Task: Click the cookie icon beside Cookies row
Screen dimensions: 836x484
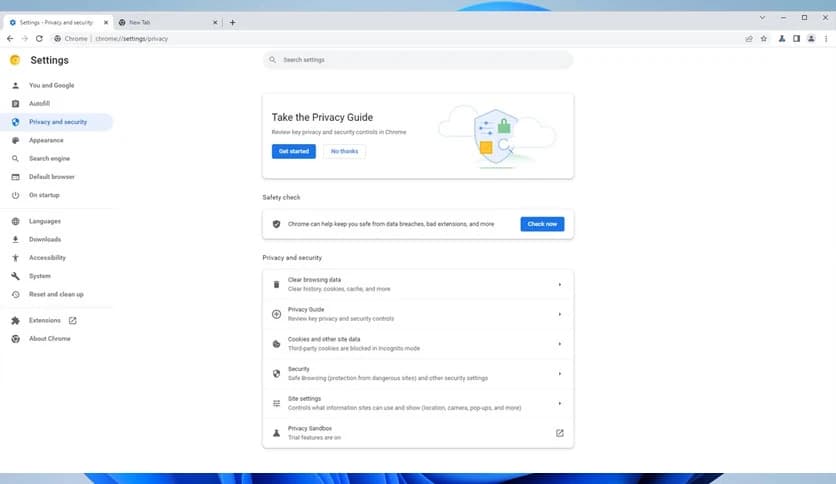Action: coord(276,344)
